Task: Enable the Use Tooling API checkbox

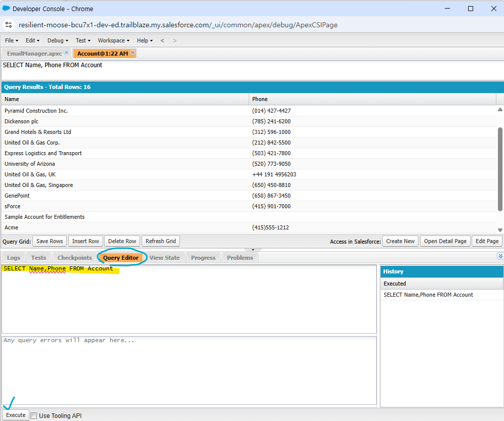Action: pyautogui.click(x=34, y=415)
